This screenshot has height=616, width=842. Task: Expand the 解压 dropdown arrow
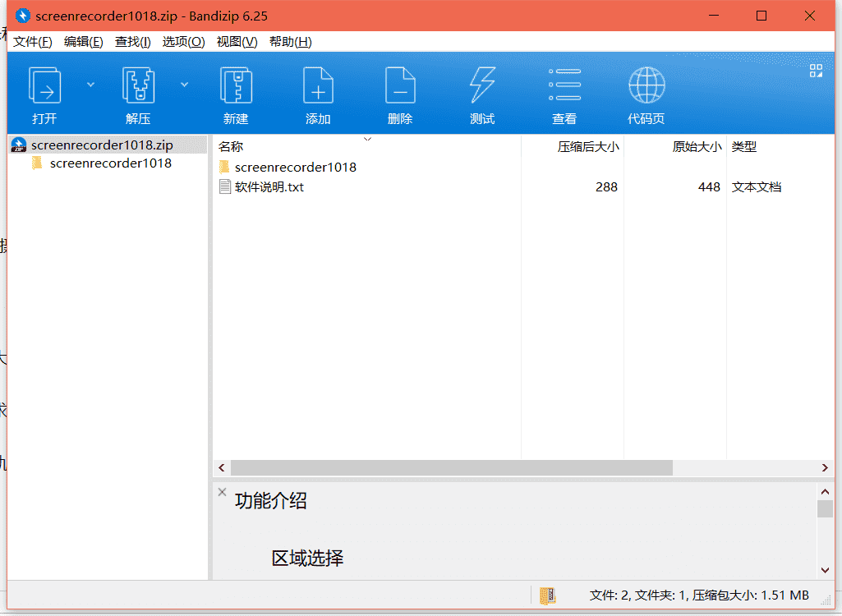click(184, 85)
